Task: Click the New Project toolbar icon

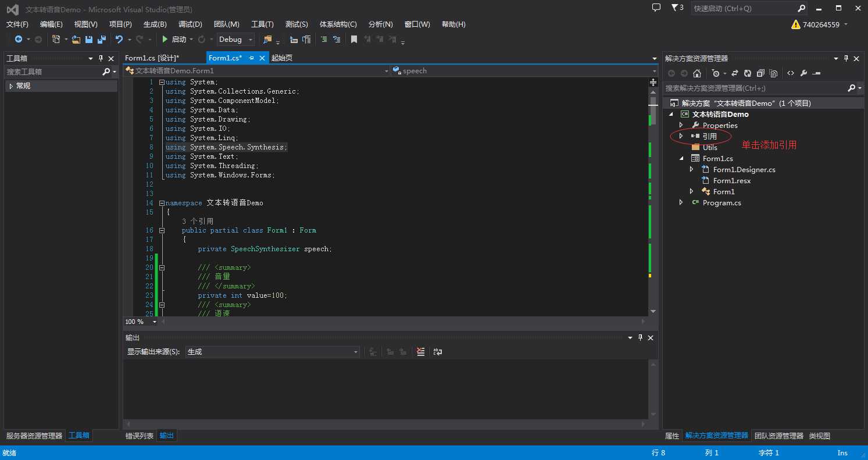Action: point(56,39)
